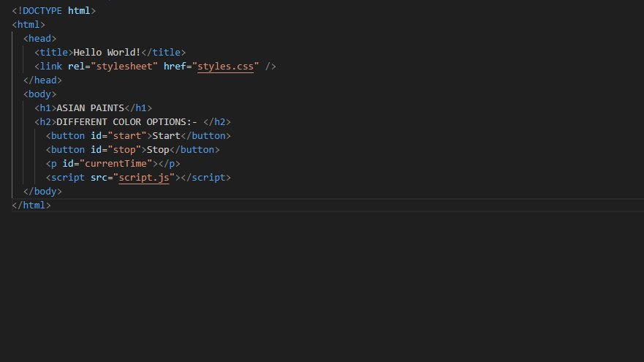The width and height of the screenshot is (644, 362).
Task: Click the closing head tag
Action: pyautogui.click(x=42, y=80)
